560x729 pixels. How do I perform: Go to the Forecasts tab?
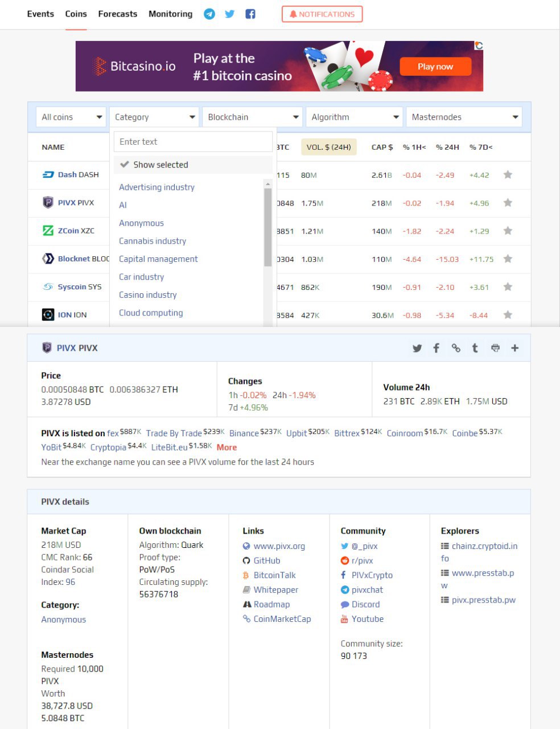(x=117, y=14)
